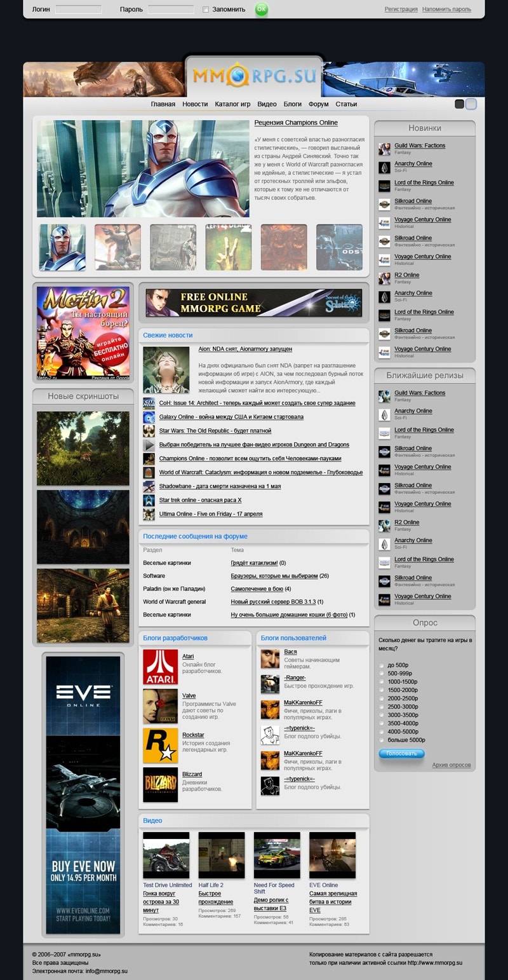The width and height of the screenshot is (508, 980).
Task: Click the Rockstar logo icon
Action: coord(161,745)
